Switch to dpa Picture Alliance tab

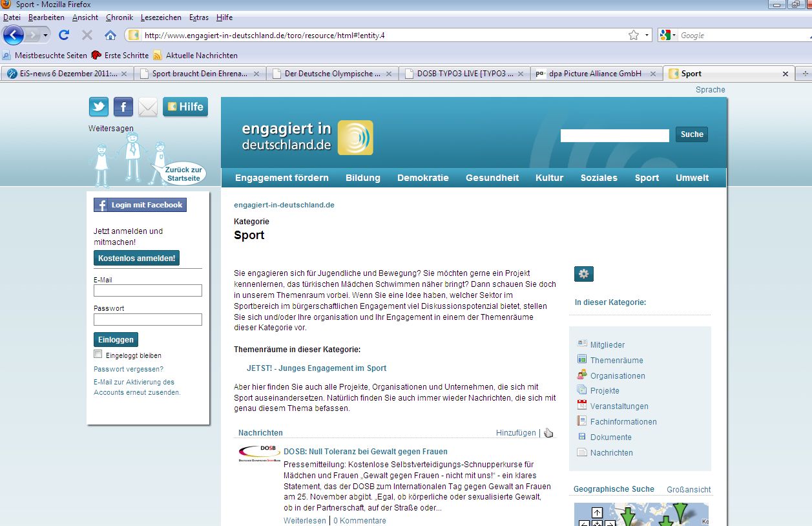[x=596, y=74]
